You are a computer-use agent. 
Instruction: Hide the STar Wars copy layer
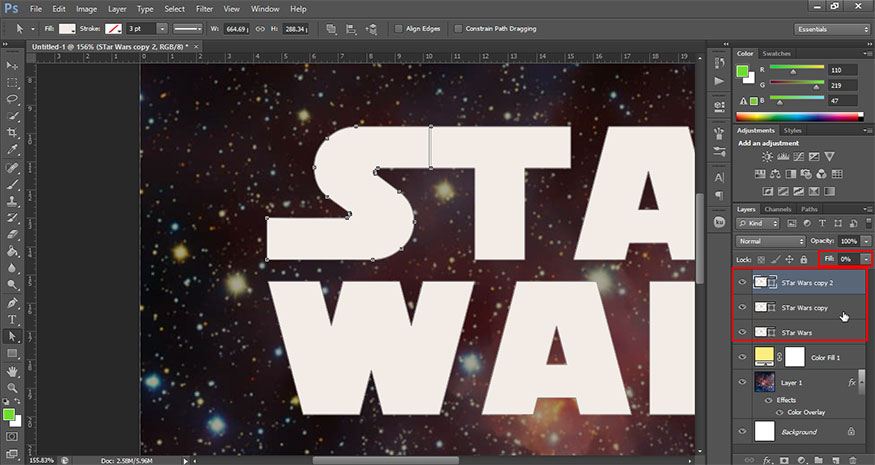tap(742, 307)
